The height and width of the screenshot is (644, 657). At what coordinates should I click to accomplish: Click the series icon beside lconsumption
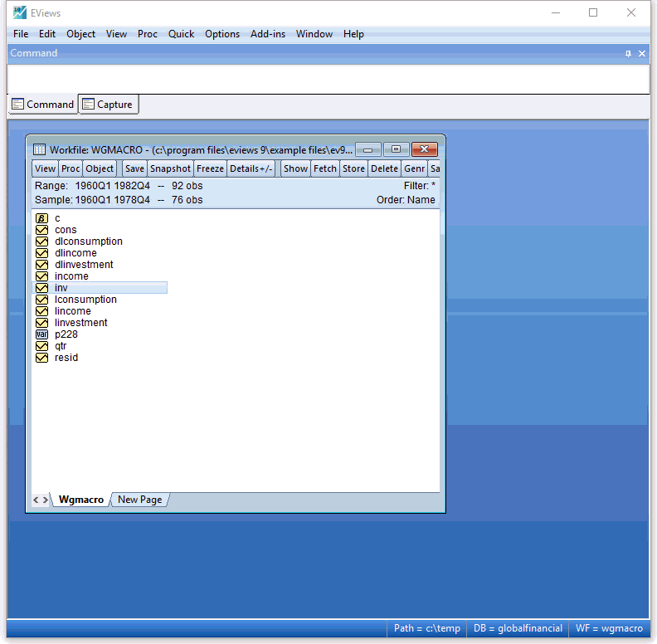pyautogui.click(x=41, y=300)
